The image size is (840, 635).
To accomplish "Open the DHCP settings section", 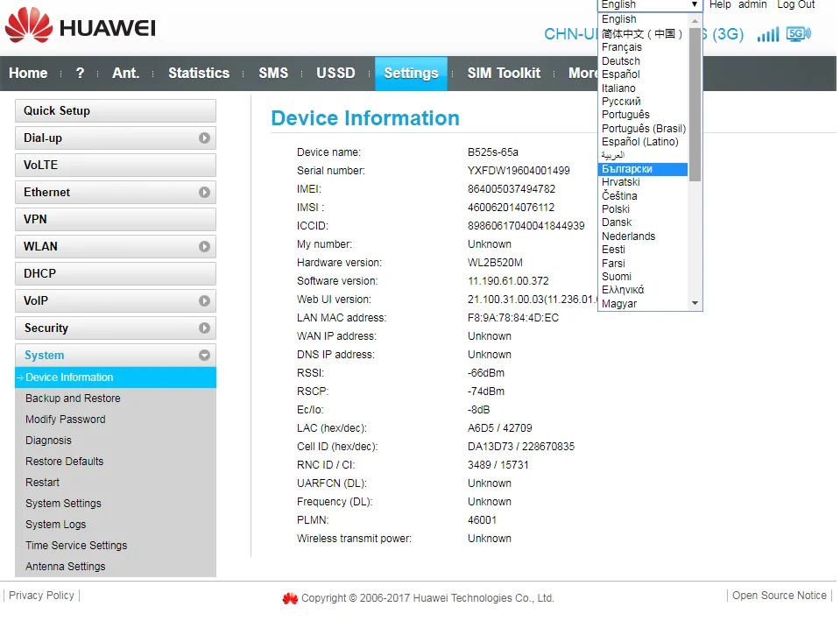I will pos(116,273).
